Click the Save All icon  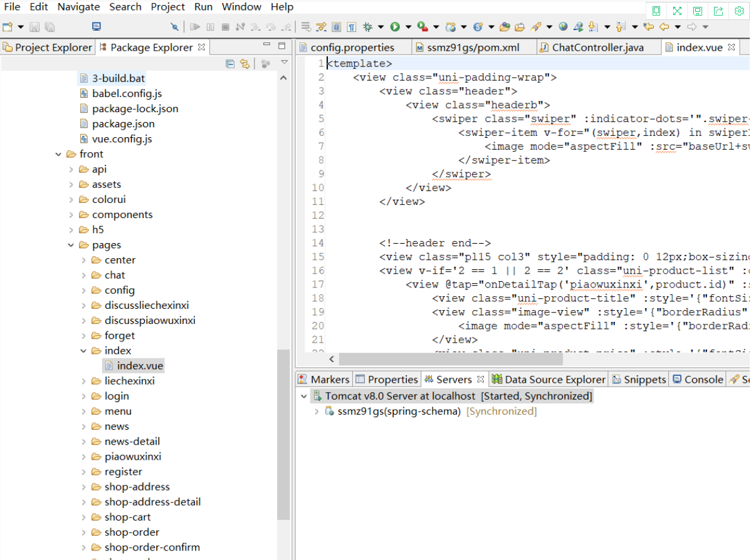[50, 27]
